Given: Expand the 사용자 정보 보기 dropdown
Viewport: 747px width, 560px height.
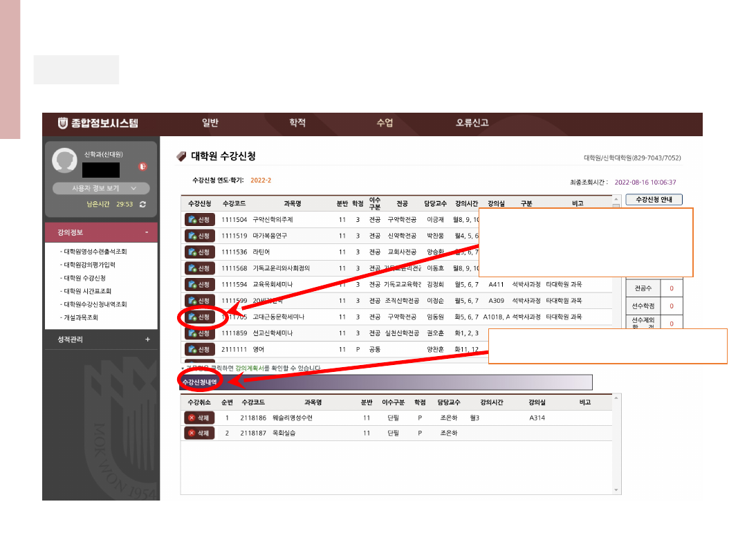Looking at the screenshot, I should pos(101,189).
